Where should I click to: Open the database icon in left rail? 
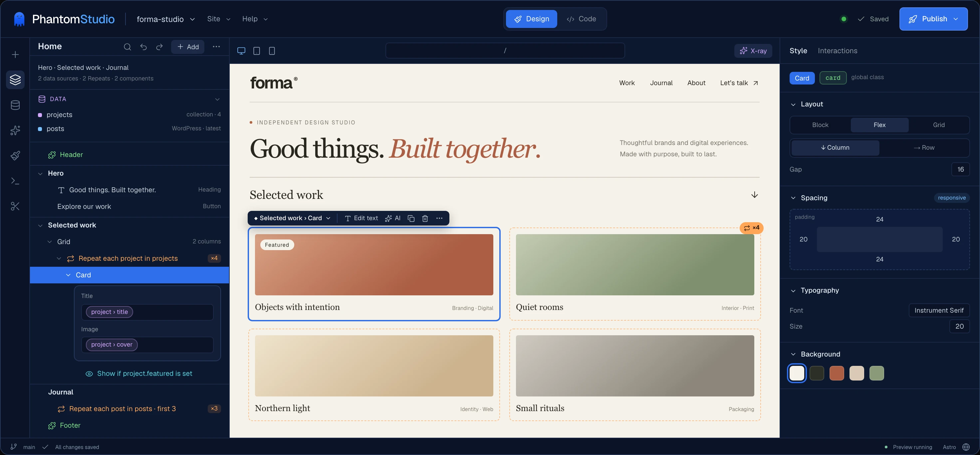click(15, 105)
